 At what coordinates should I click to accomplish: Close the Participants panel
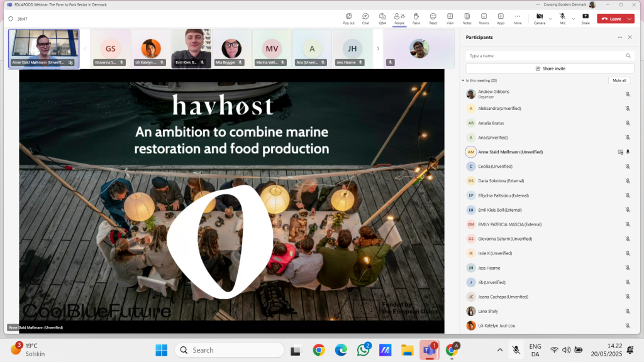(x=630, y=37)
